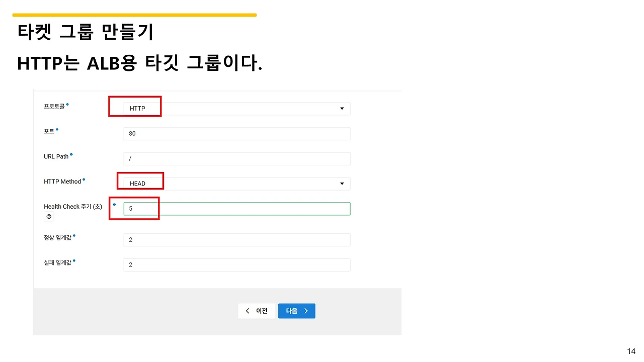Screen dimensions: 644x362
Task: Open the Health Check 주기 help tooltip
Action: point(49,216)
